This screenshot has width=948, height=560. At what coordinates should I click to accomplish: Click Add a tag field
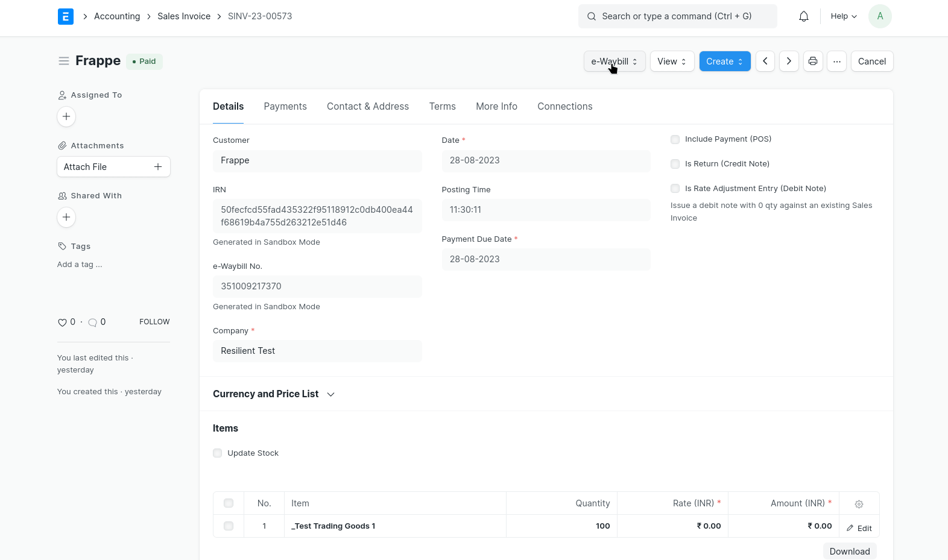coord(80,265)
